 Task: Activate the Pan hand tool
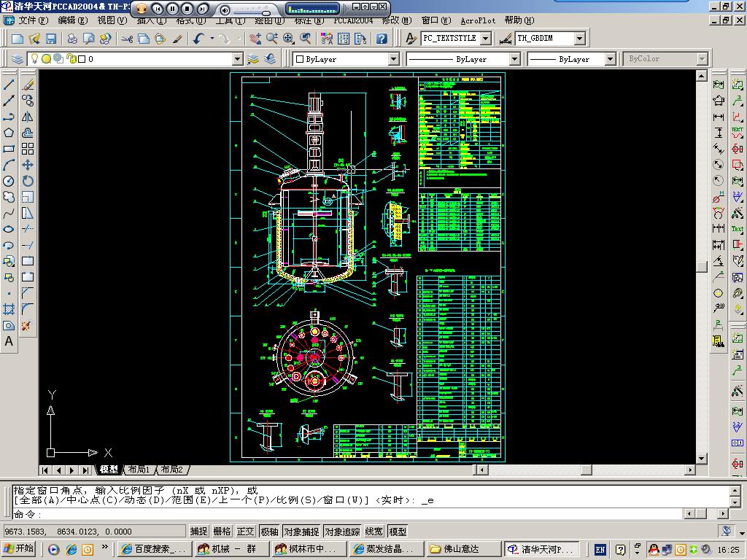tap(255, 39)
